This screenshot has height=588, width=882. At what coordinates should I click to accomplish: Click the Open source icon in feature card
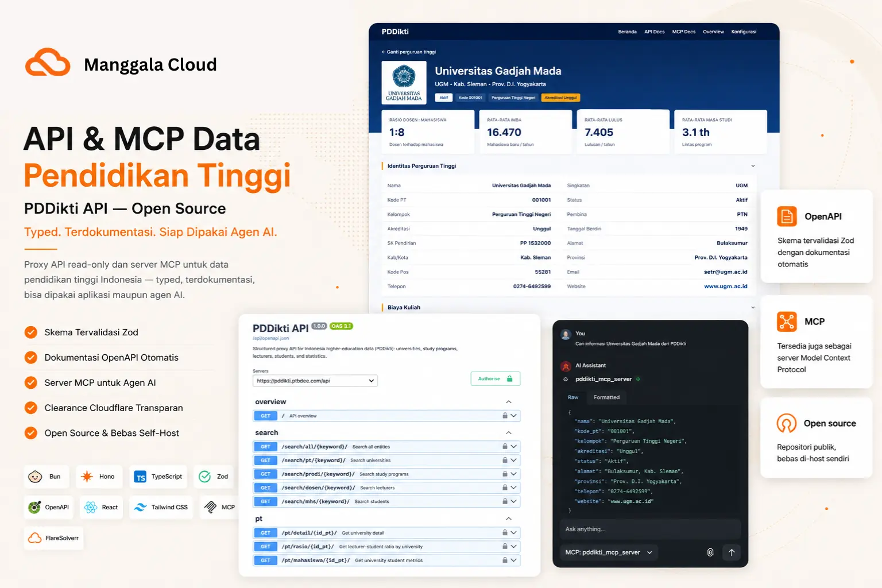787,423
